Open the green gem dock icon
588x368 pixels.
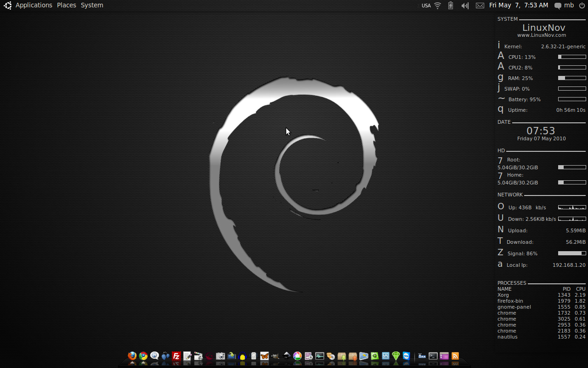pos(396,356)
